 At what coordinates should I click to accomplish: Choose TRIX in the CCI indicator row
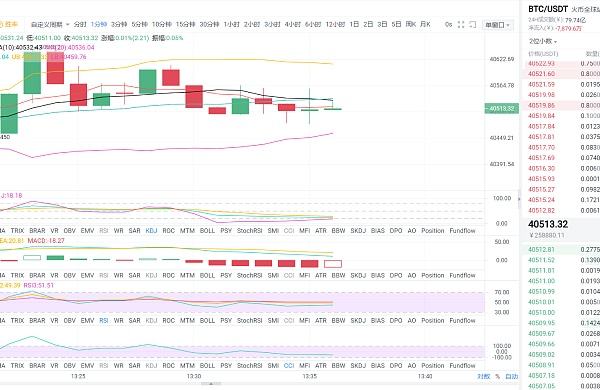click(17, 366)
